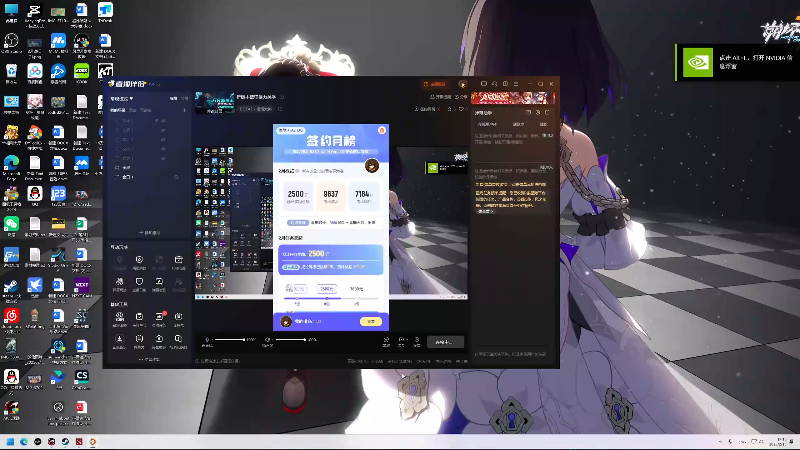
Task: Switch to first tab in right chat panel
Action: (x=487, y=124)
